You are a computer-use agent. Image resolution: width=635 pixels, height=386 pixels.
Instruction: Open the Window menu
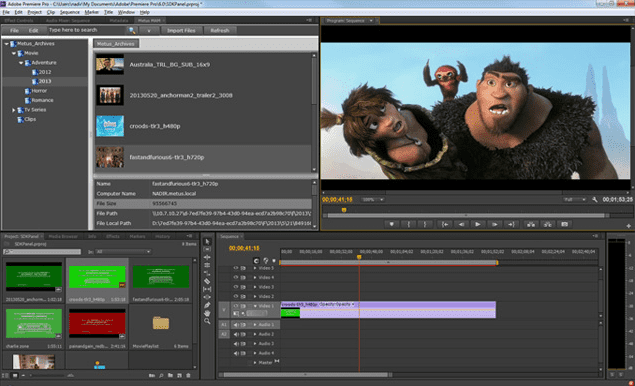click(x=126, y=12)
